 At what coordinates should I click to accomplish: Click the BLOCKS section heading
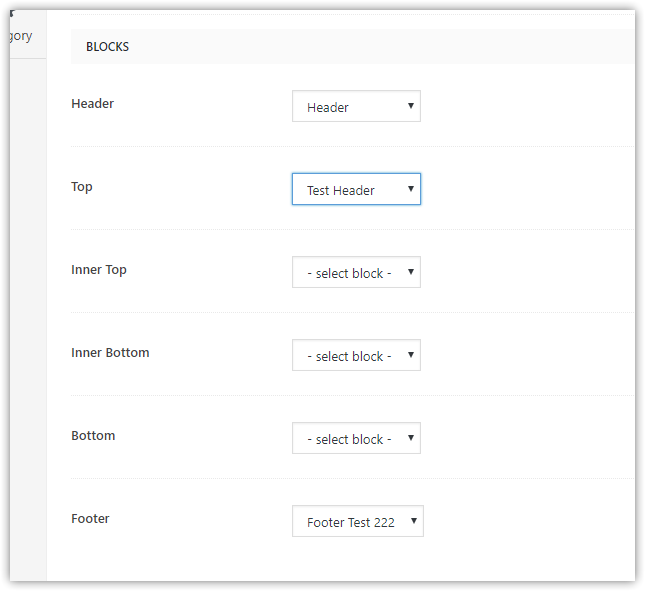pyautogui.click(x=107, y=47)
